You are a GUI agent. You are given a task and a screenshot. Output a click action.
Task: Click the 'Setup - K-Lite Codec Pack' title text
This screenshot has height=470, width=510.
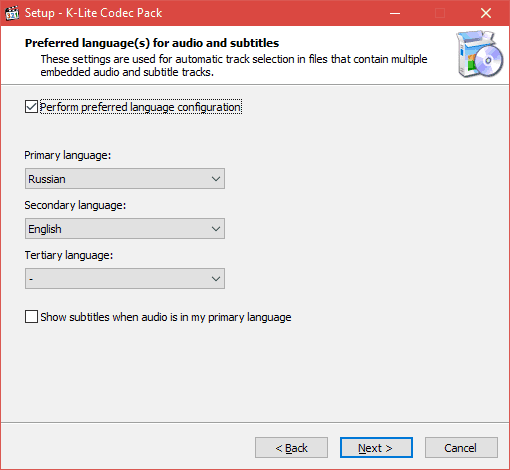point(93,13)
